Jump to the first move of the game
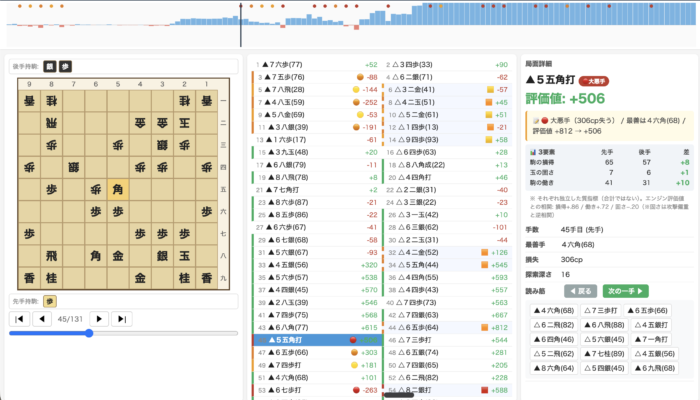 pyautogui.click(x=19, y=319)
